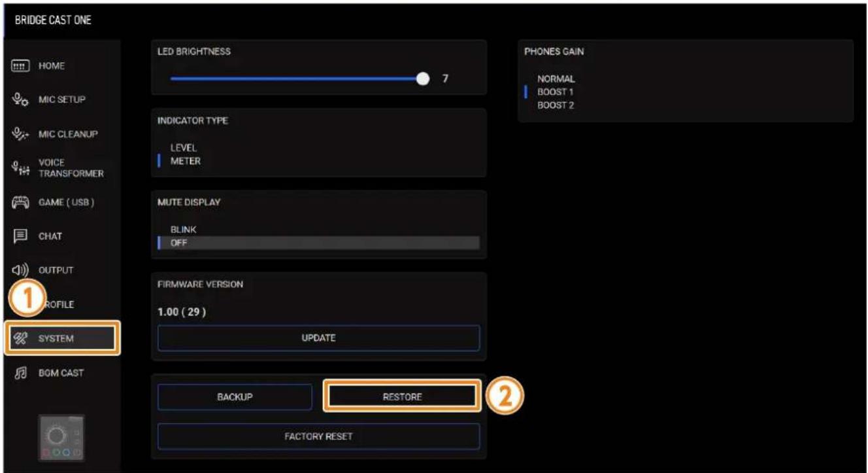Click the LED BRIGHTNESS heading
The image size is (868, 473).
tap(194, 52)
